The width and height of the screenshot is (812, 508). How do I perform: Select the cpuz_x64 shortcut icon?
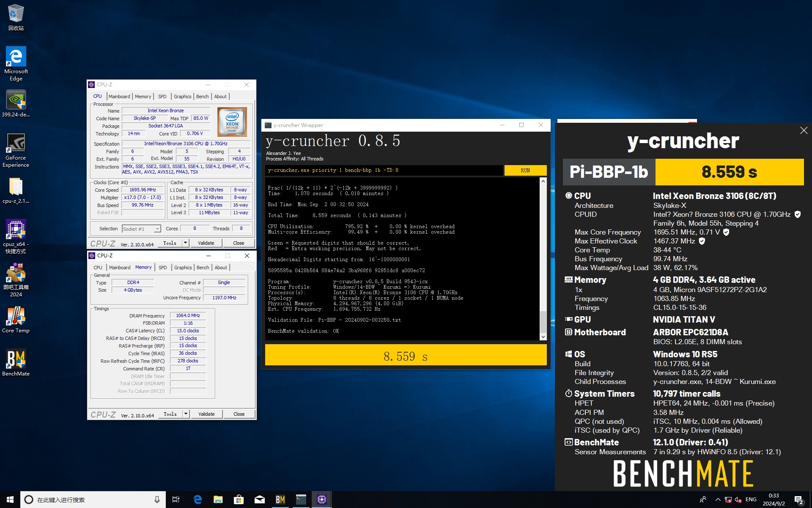(x=16, y=236)
